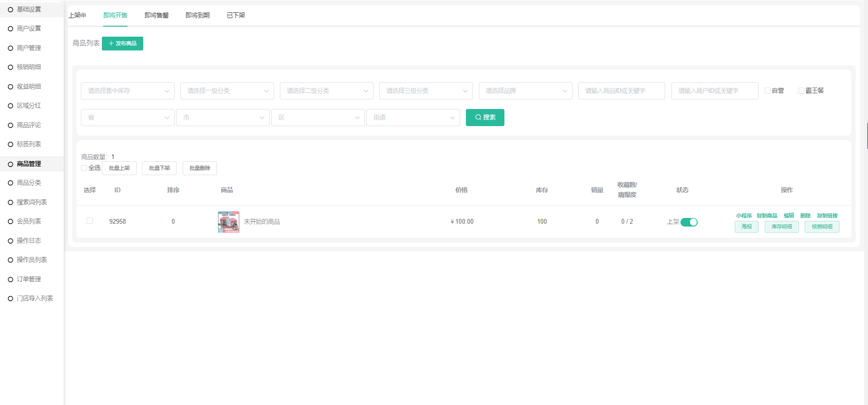This screenshot has height=405, width=868.
Task: Open 订单管理 from the sidebar
Action: pos(29,279)
